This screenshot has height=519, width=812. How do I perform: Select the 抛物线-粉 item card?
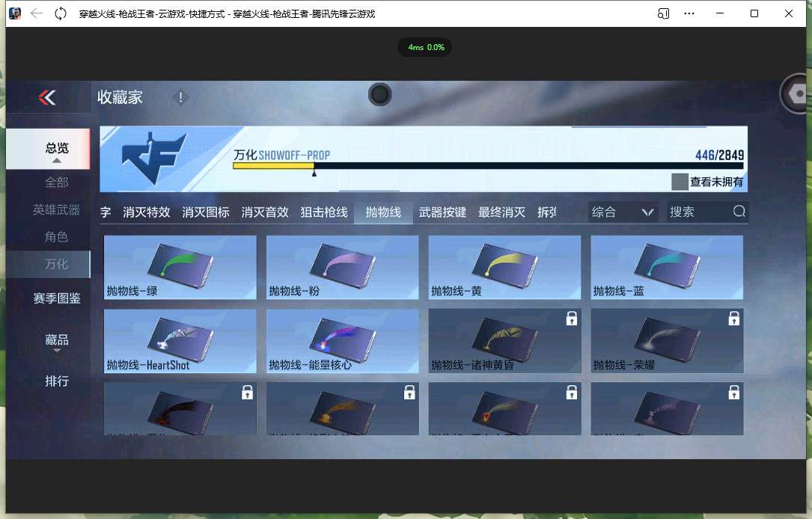coord(342,268)
